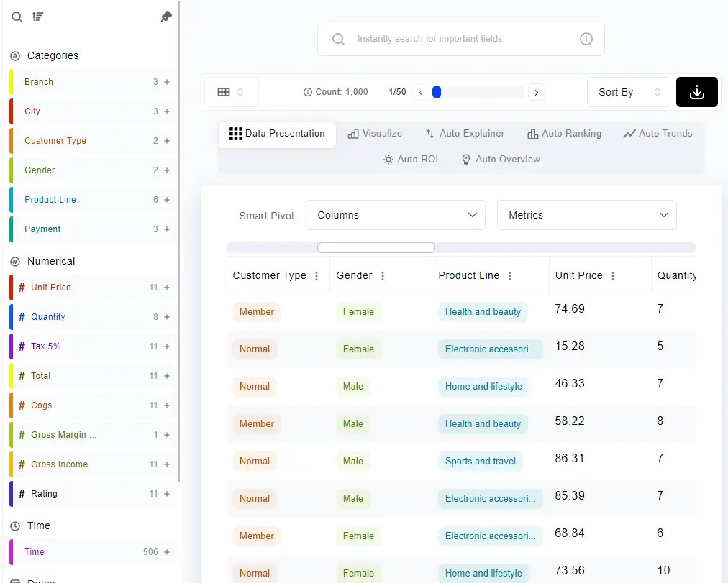Click the plus icon next to Unit Price

pyautogui.click(x=167, y=287)
